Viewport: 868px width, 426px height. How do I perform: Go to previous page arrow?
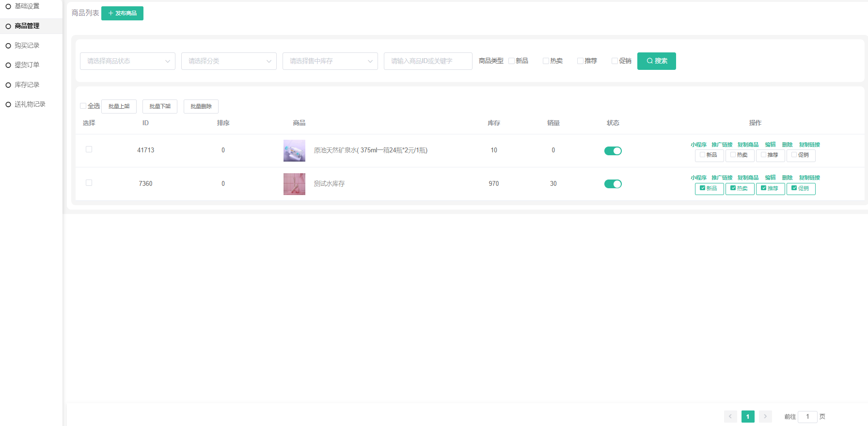click(x=730, y=416)
